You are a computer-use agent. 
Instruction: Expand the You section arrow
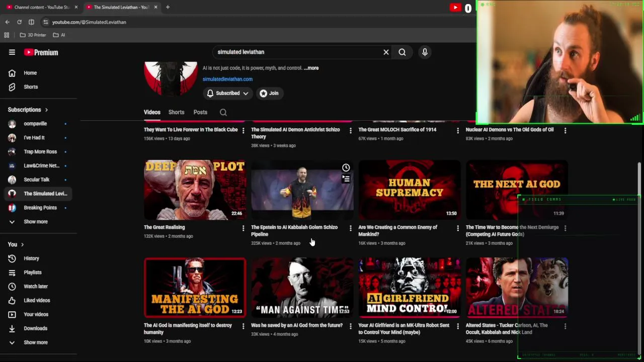[x=22, y=244]
